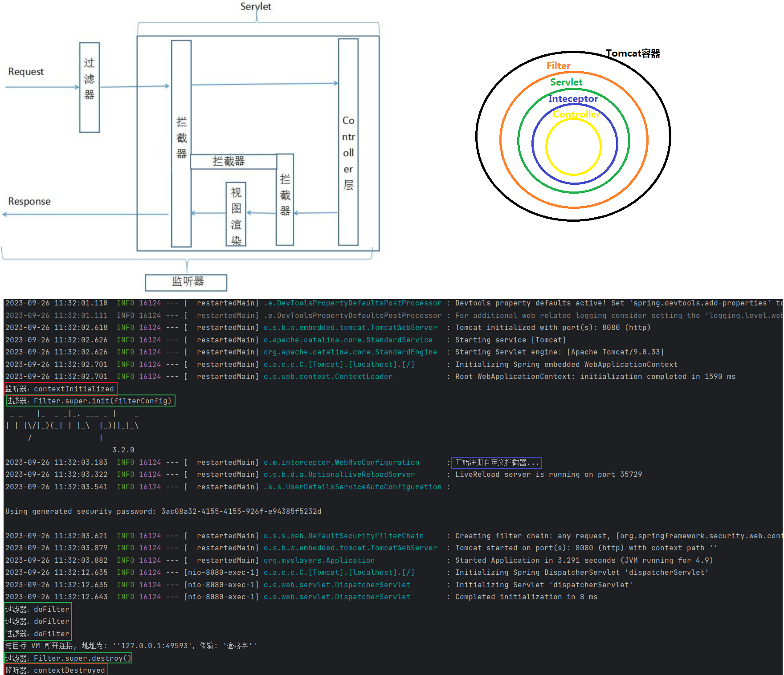Screen dimensions: 784x675
Task: Click the yellow Controller label
Action: [576, 114]
